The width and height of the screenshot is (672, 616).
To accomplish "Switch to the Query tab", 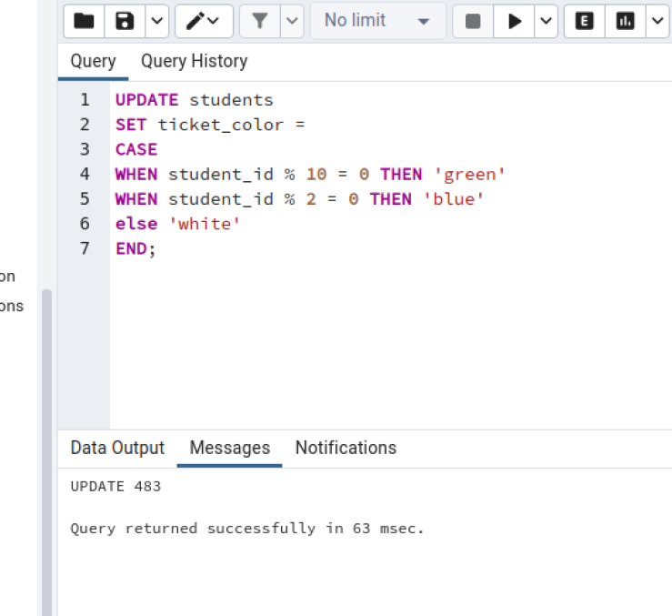I will pos(93,61).
